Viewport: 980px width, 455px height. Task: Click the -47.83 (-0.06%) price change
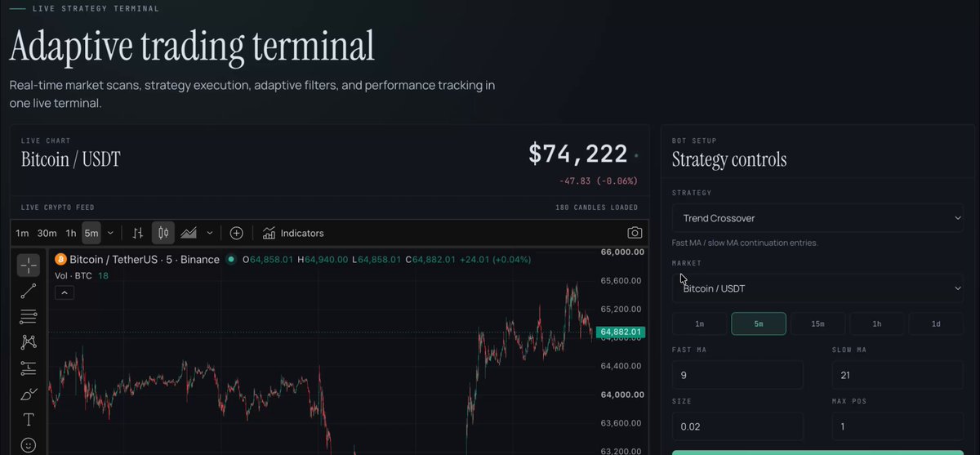pos(599,181)
